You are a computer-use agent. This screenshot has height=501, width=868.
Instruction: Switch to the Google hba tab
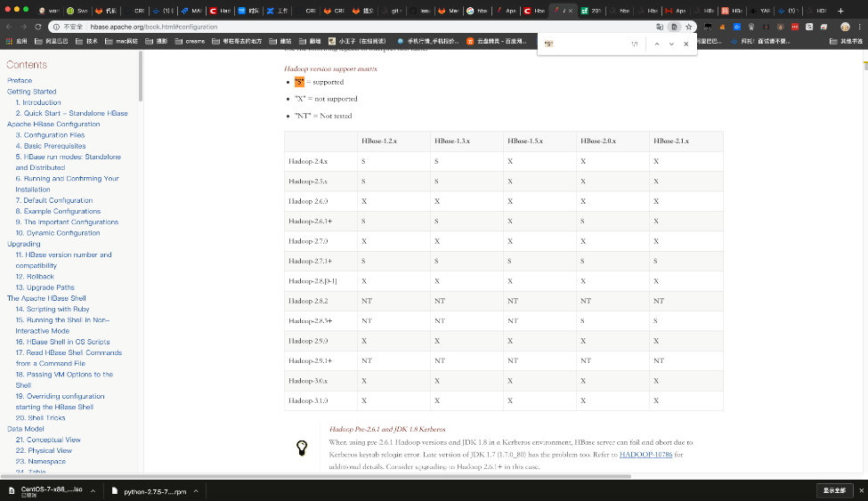(x=476, y=11)
